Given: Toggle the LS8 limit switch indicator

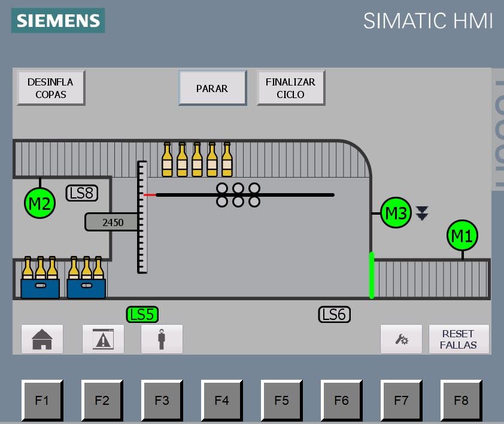Looking at the screenshot, I should [81, 193].
